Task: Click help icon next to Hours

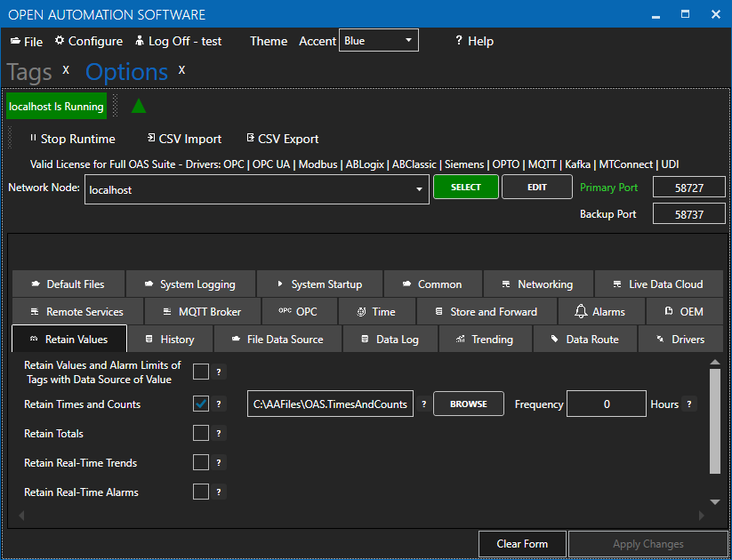Action: click(689, 404)
